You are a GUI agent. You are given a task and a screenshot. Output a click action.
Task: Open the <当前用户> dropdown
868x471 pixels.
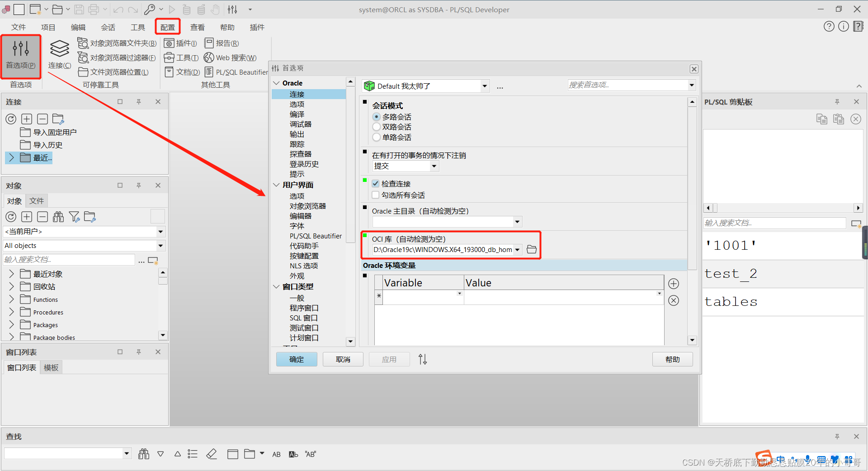point(160,232)
